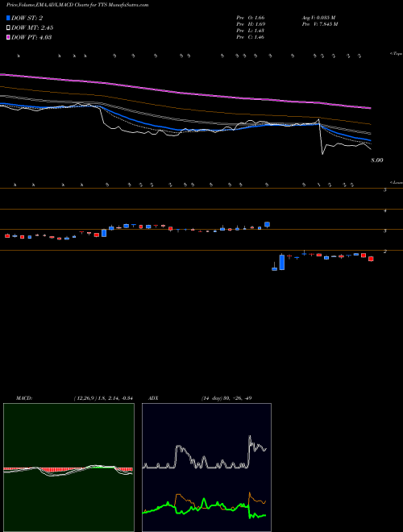Click the blue DOW ST legend swatch
The image size is (403, 532).
[8, 18]
